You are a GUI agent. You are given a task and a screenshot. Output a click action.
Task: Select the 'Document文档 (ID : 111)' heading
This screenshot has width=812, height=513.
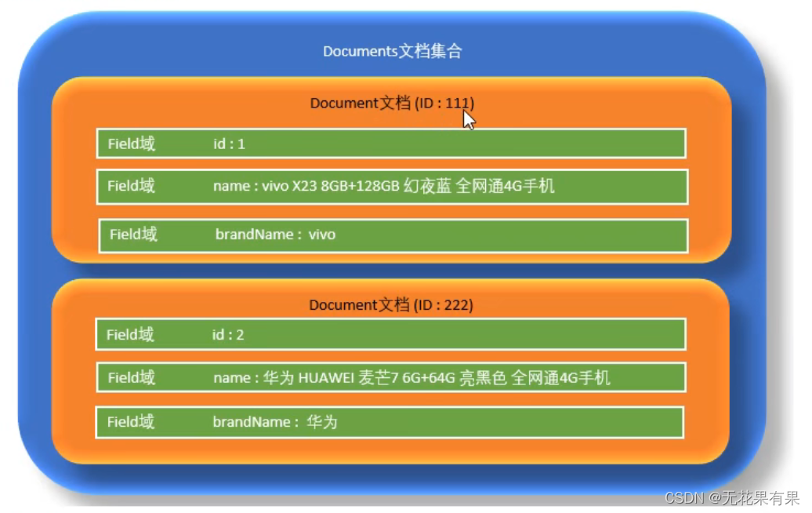point(392,103)
